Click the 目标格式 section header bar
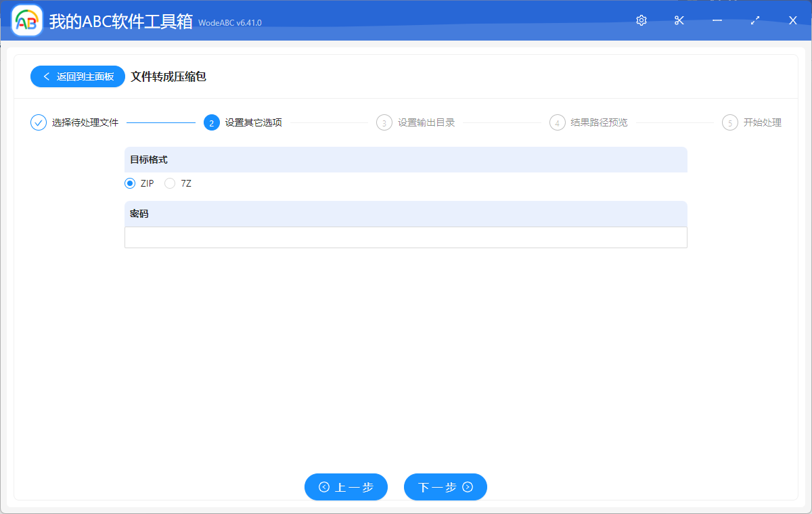 (406, 160)
